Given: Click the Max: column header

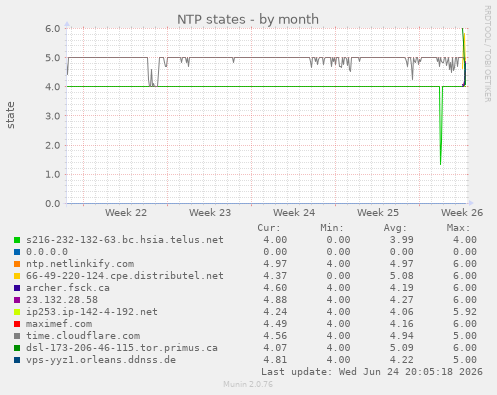Looking at the screenshot, I should pos(458,228).
